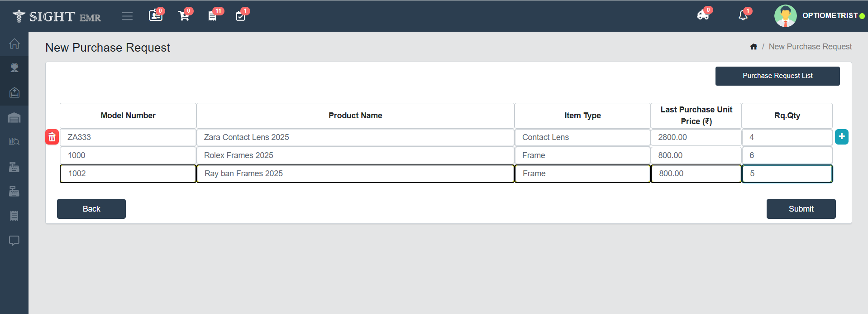868x314 pixels.
Task: Open the shopping cart icon
Action: click(184, 16)
